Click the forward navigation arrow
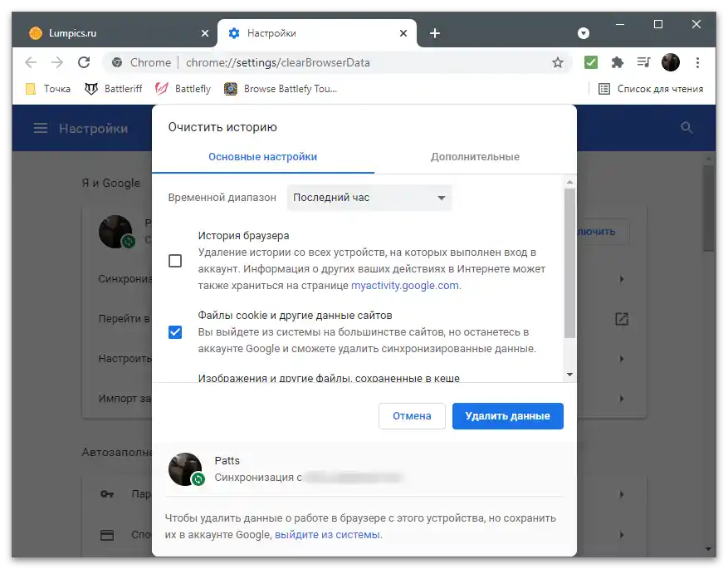 57,62
